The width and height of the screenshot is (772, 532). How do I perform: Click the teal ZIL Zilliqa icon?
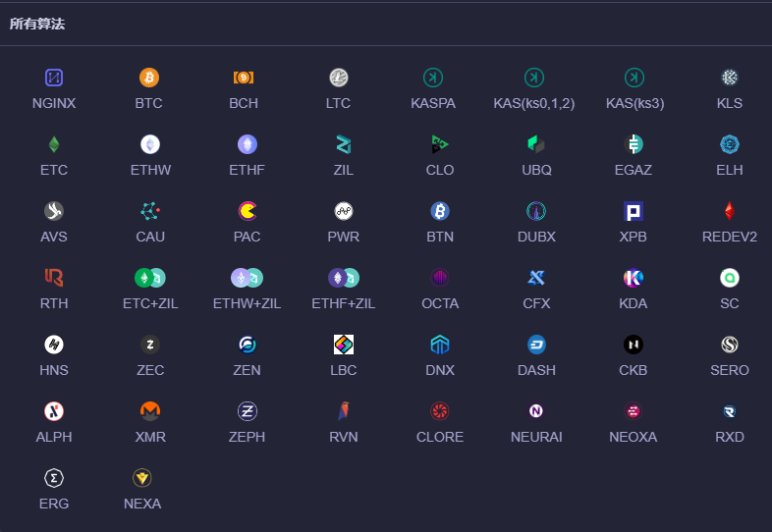[343, 144]
